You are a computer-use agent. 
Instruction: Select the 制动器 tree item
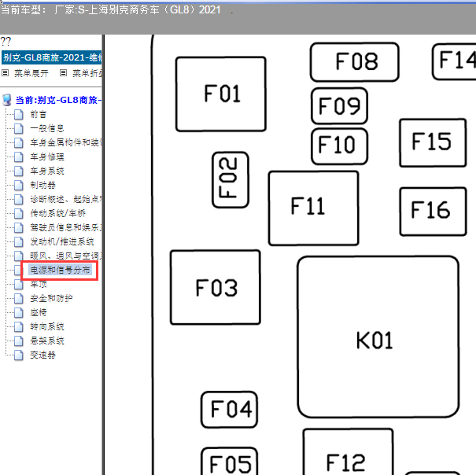[x=42, y=185]
